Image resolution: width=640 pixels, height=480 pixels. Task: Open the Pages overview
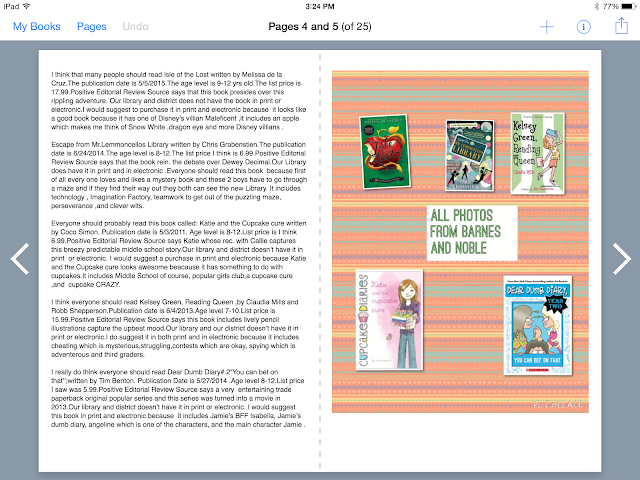[x=91, y=27]
